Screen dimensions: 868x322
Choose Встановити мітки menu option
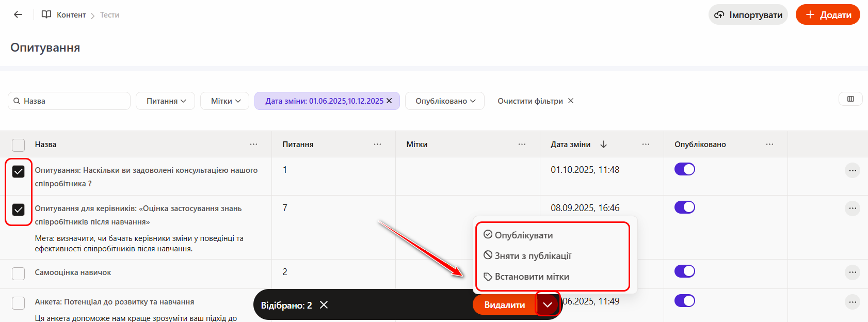click(532, 277)
